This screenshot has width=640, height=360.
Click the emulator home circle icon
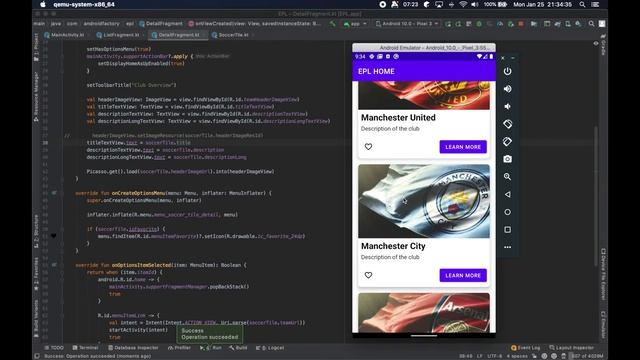pyautogui.click(x=507, y=212)
